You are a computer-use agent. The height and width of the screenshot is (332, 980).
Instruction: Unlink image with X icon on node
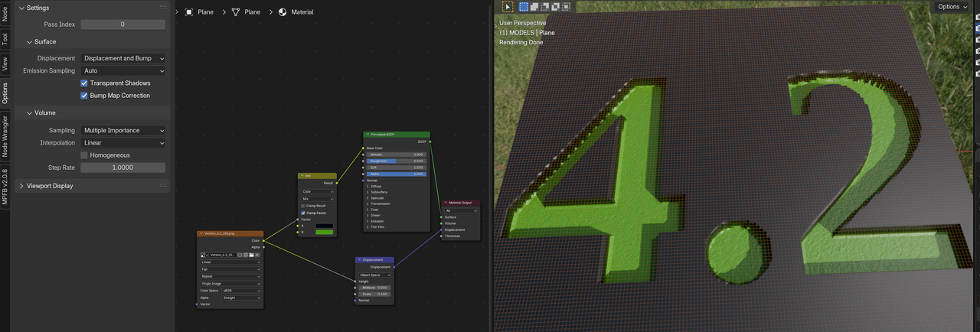tap(257, 255)
